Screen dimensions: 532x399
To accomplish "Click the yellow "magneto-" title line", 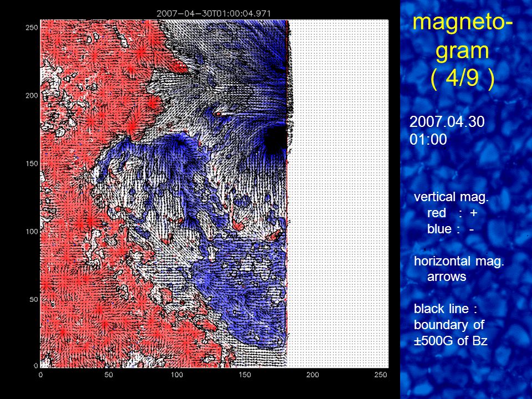I will pyautogui.click(x=463, y=23).
